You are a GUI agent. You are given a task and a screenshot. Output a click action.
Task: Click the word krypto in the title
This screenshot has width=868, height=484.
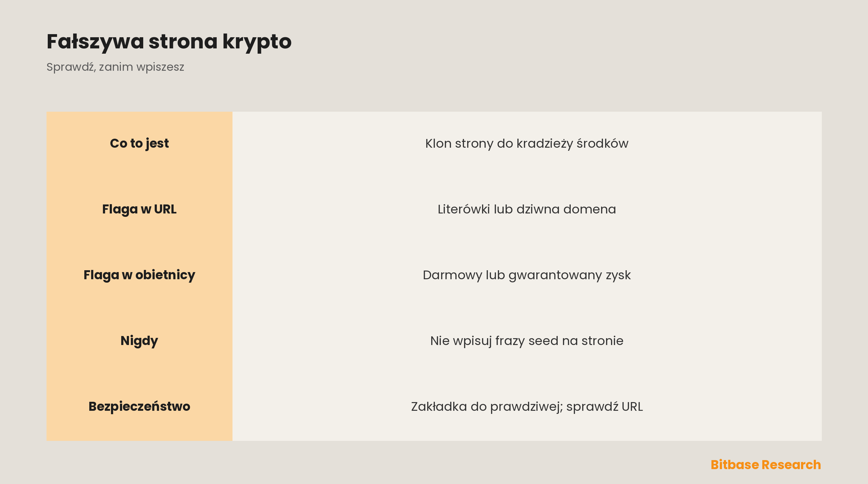(257, 43)
